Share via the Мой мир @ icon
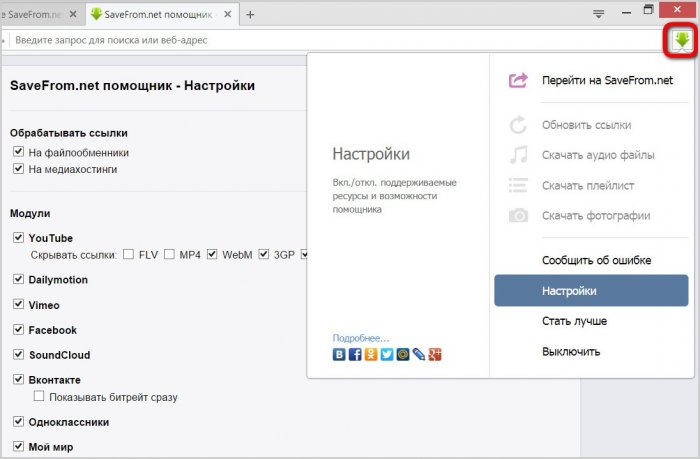This screenshot has width=700, height=459. pos(403,355)
